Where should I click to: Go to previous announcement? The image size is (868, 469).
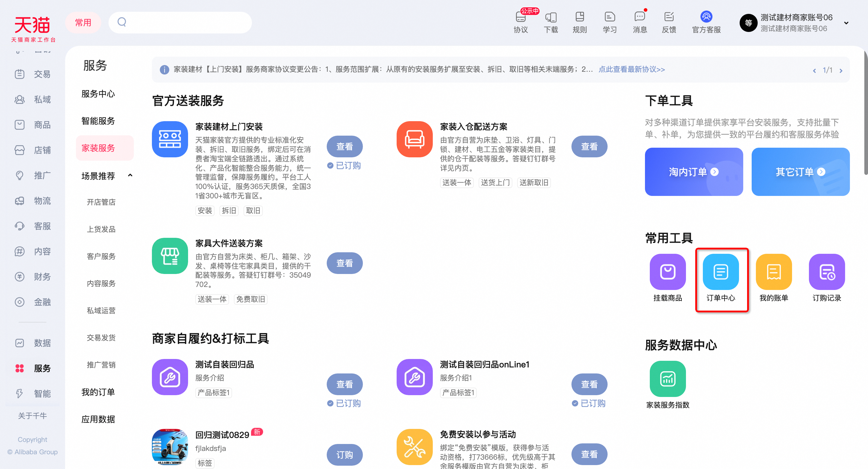tap(814, 71)
